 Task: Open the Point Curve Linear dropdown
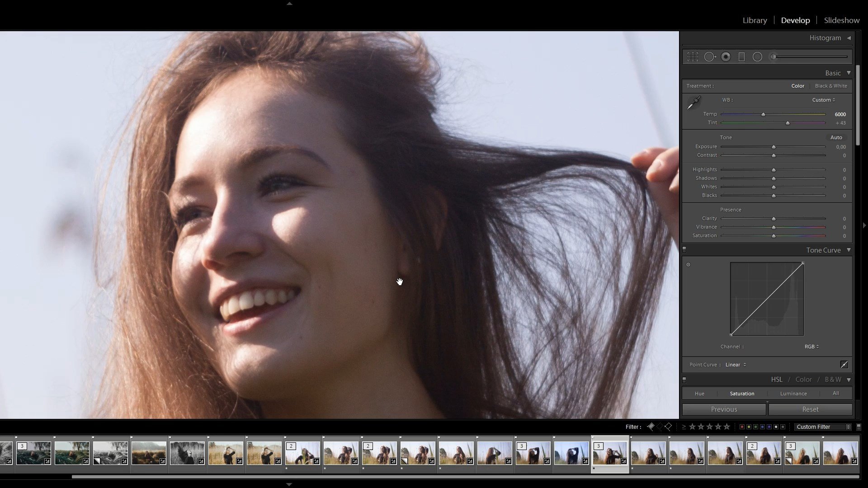tap(736, 365)
